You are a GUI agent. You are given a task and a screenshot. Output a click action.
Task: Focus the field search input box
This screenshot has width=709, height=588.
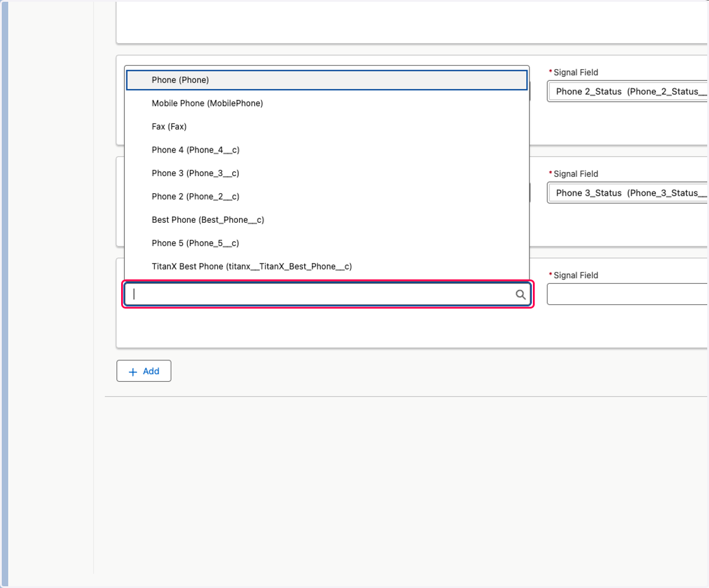click(328, 294)
